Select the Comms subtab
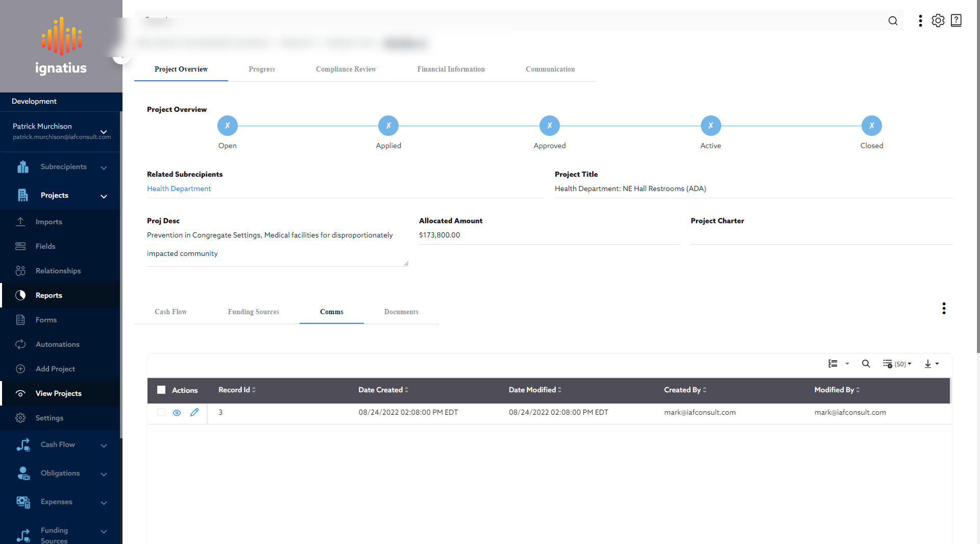 332,312
